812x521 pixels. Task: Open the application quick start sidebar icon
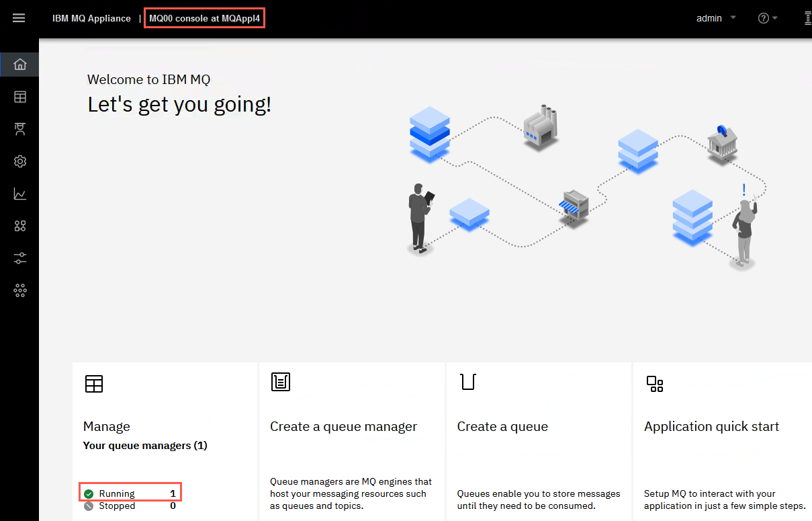(20, 226)
